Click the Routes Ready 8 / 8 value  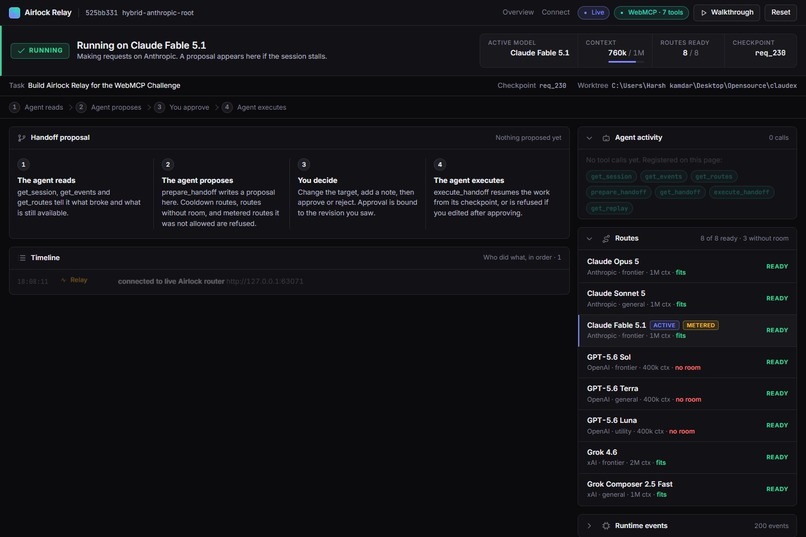tap(690, 53)
